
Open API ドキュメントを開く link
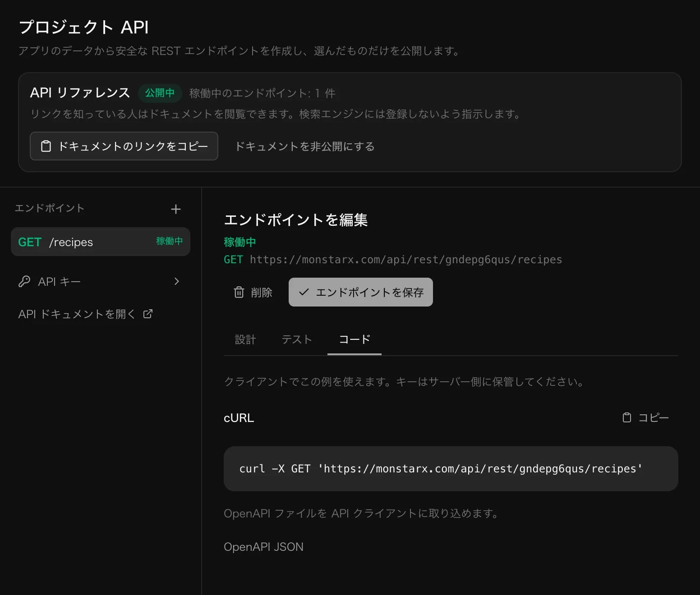[86, 314]
